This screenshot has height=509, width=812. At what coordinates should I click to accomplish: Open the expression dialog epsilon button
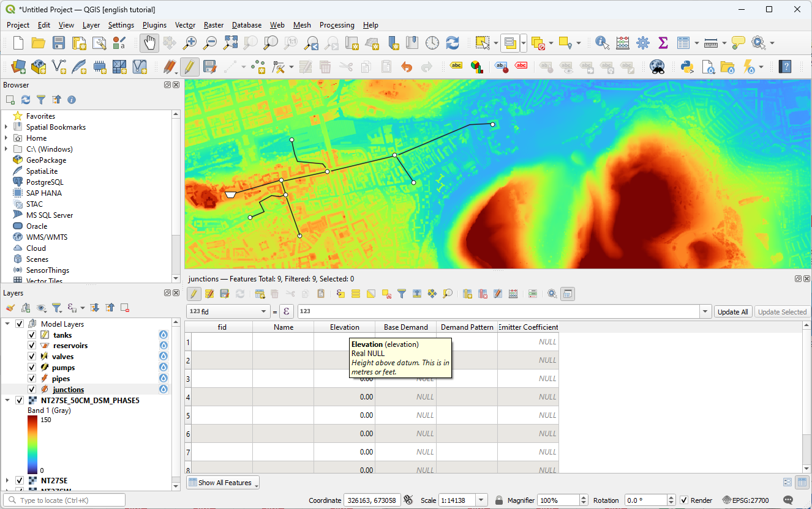click(286, 311)
